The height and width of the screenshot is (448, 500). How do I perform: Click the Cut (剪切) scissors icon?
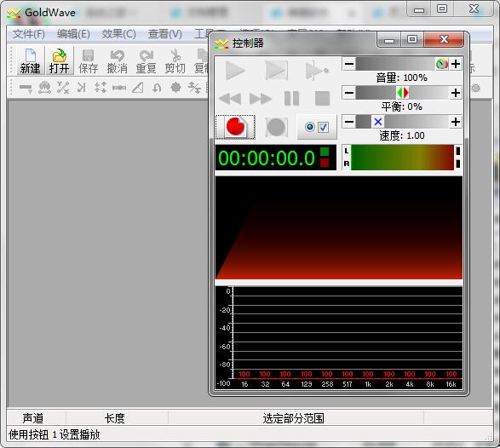coord(175,61)
